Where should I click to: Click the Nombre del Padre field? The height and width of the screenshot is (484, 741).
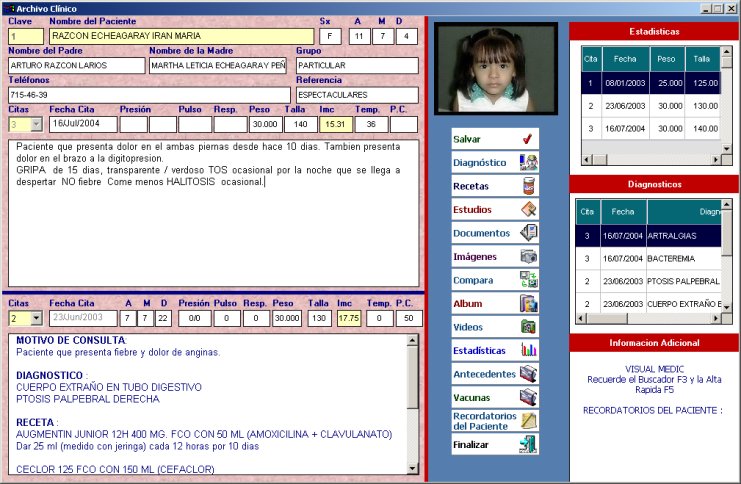pos(77,65)
